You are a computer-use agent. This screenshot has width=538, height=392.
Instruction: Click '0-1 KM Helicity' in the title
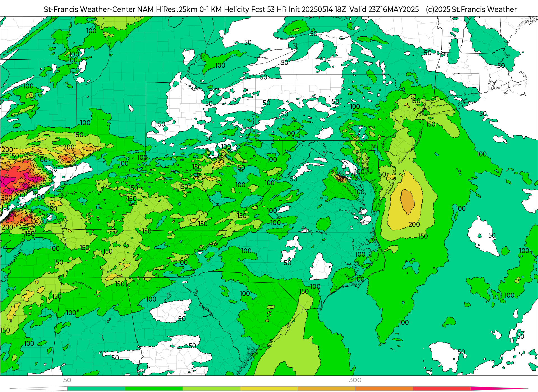(224, 9)
